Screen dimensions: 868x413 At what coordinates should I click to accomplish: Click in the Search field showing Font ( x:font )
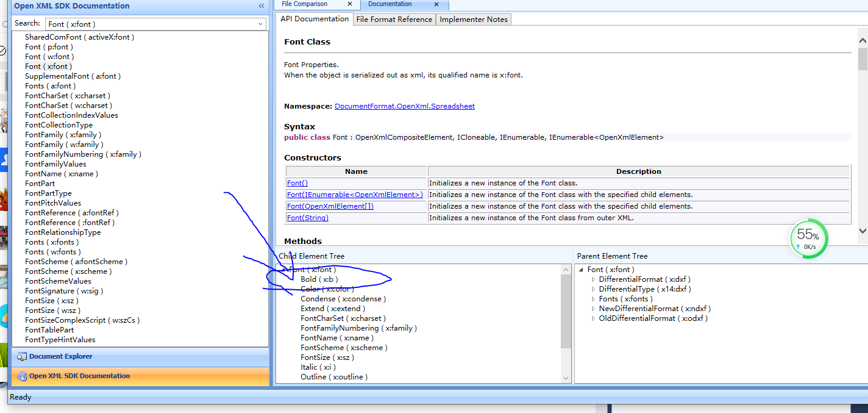pos(151,24)
